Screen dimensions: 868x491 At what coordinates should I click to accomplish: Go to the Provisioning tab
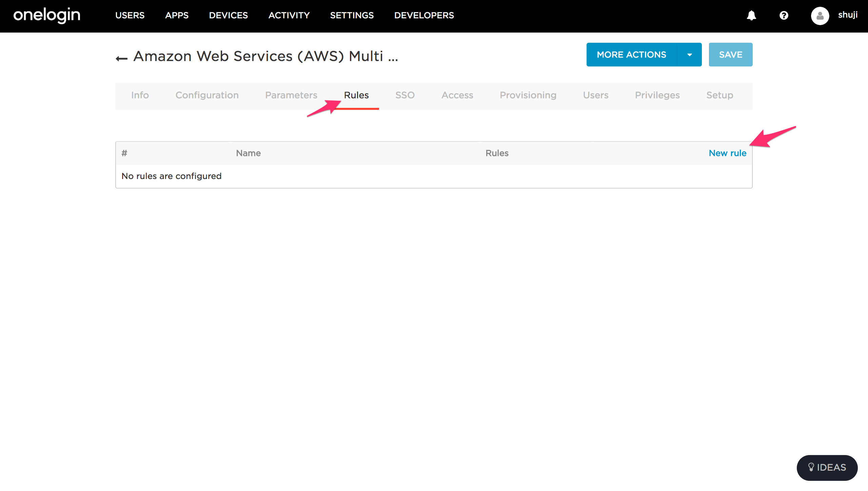[x=528, y=95]
